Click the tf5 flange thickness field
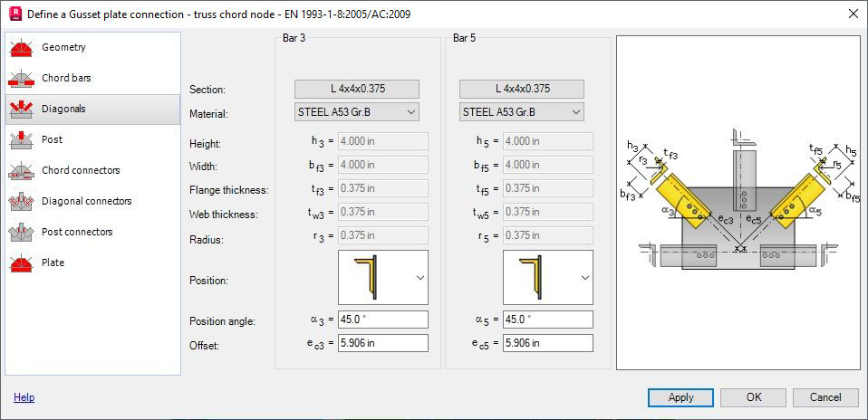 tap(548, 188)
